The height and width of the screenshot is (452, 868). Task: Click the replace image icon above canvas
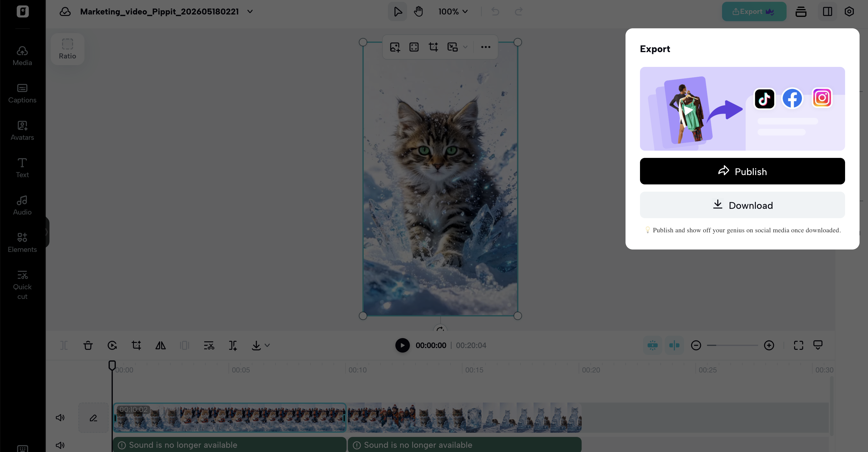pos(395,47)
